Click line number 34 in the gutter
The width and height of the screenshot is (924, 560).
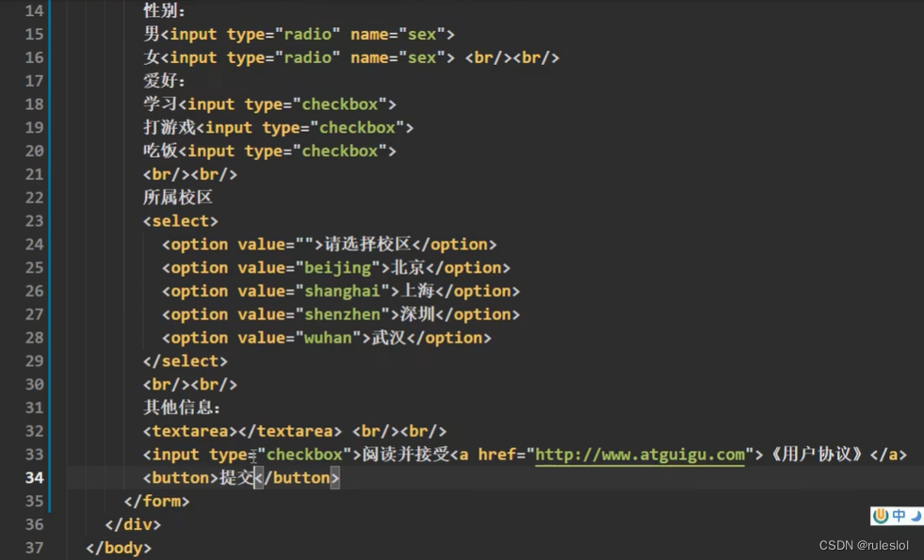34,477
